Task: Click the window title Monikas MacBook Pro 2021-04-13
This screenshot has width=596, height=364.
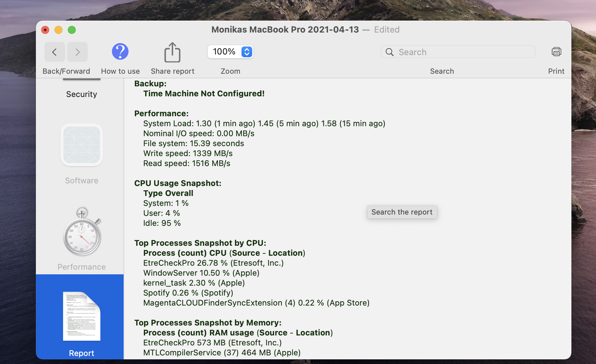Action: coord(285,30)
